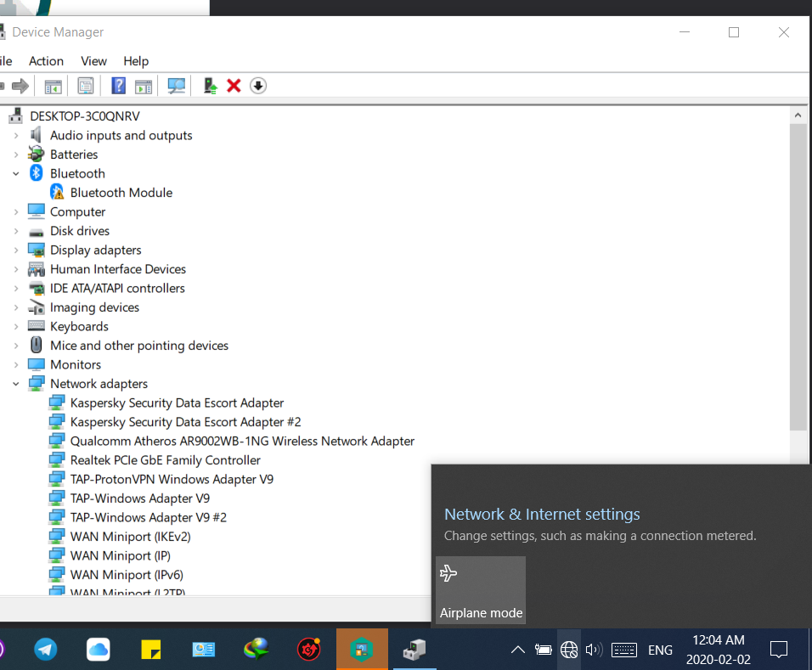Click the network globe tray icon
Image resolution: width=812 pixels, height=670 pixels.
568,650
